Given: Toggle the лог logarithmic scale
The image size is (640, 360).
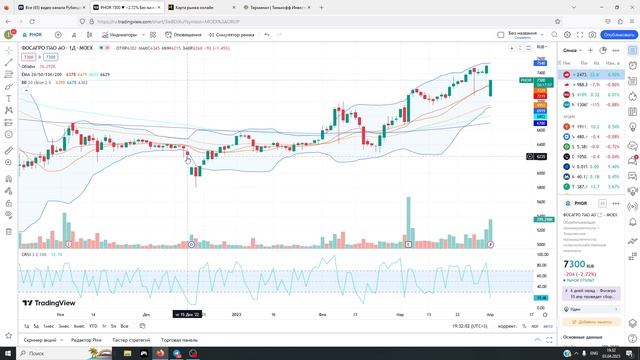Looking at the screenshot, I should 535,326.
